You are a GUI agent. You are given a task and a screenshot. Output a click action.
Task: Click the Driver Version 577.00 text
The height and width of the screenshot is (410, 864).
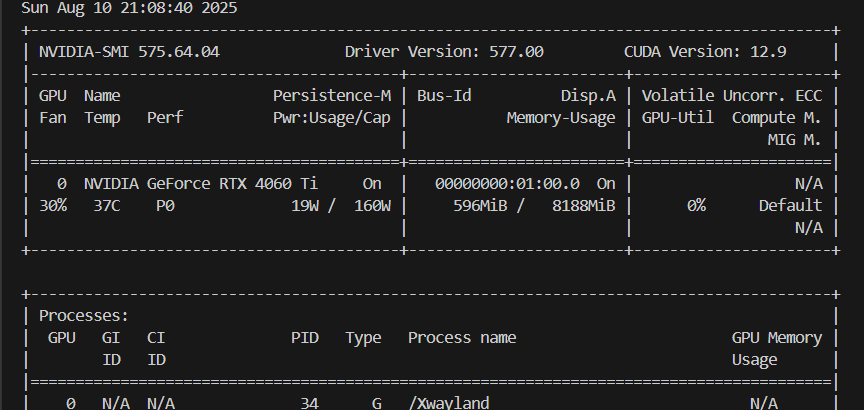tap(444, 52)
